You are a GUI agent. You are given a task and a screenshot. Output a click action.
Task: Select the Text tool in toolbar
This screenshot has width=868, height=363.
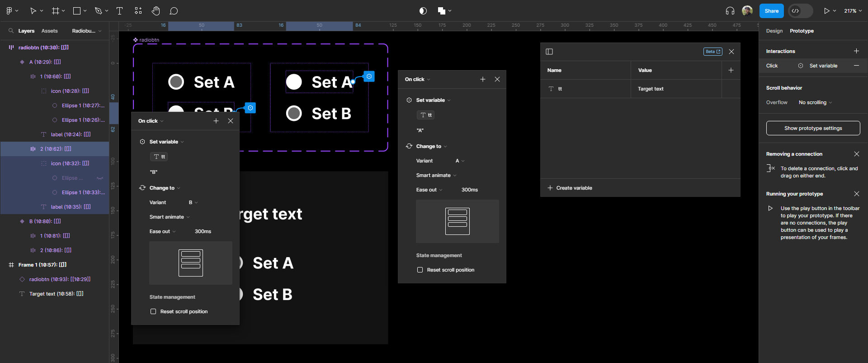pos(120,11)
